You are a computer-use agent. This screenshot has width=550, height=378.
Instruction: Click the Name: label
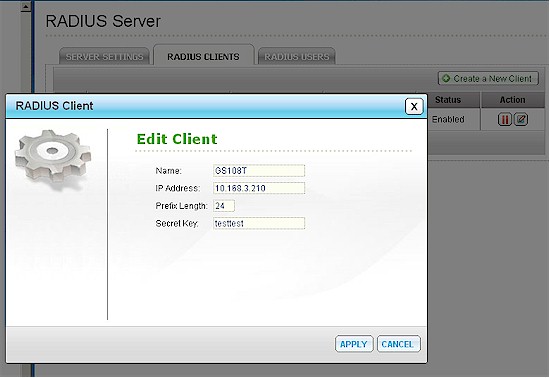(168, 171)
